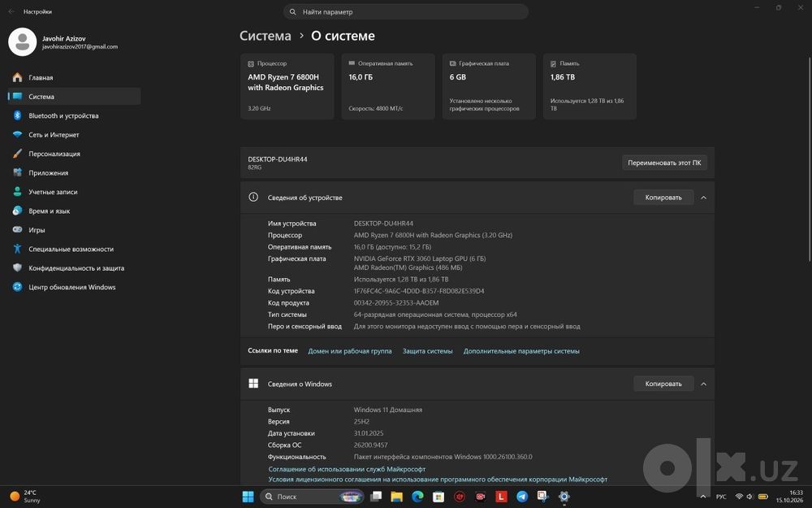Viewport: 812px width, 508px height.
Task: Open Условия лицензионного соглашения link
Action: 438,480
